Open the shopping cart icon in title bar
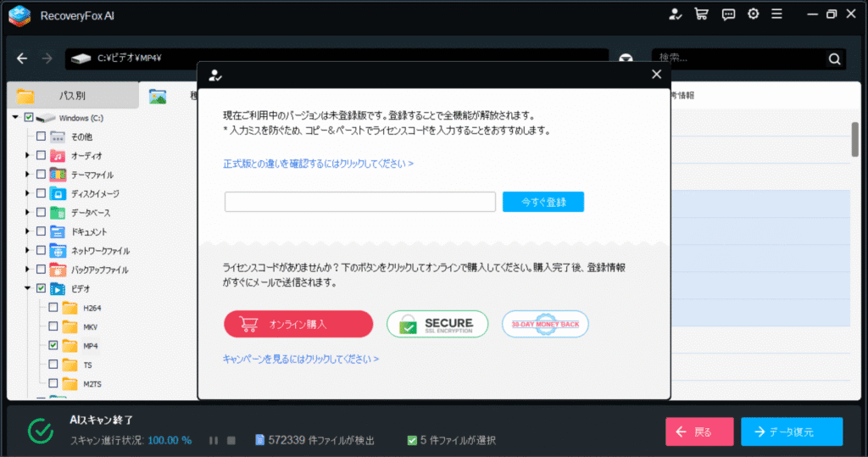 point(701,14)
